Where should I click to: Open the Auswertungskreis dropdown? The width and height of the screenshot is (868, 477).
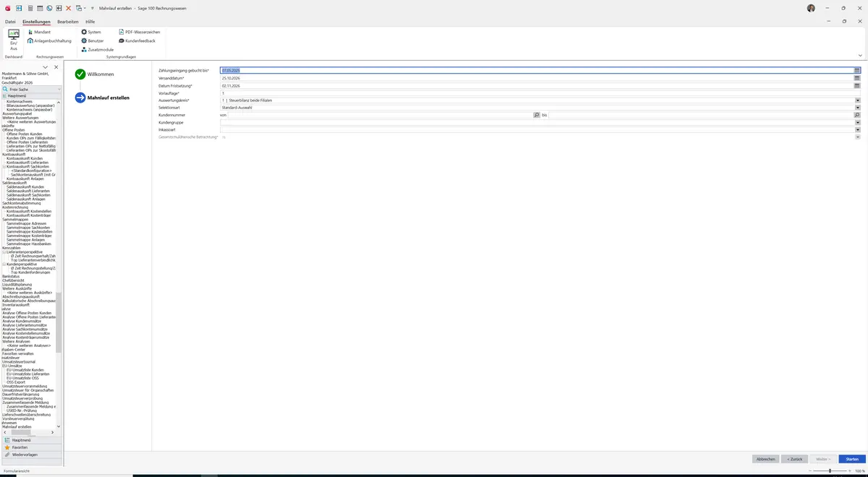click(857, 100)
